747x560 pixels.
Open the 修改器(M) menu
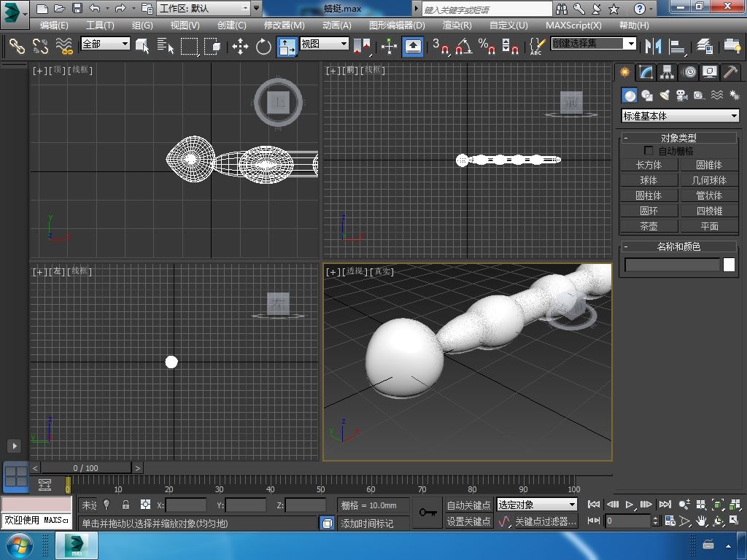point(284,25)
